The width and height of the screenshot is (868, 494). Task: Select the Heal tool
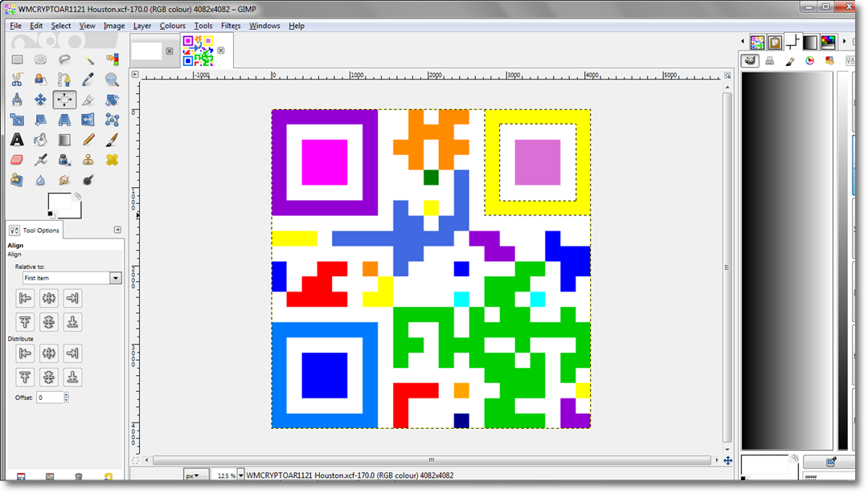click(x=112, y=160)
